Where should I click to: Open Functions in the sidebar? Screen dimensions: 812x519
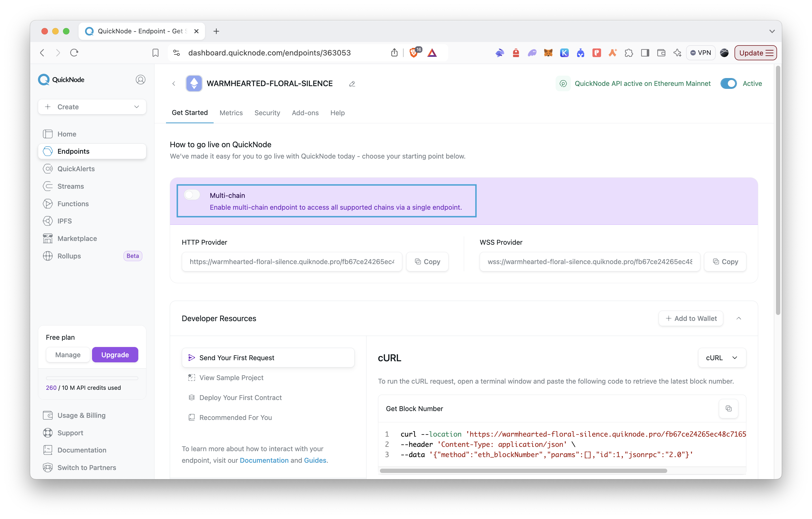tap(92, 204)
